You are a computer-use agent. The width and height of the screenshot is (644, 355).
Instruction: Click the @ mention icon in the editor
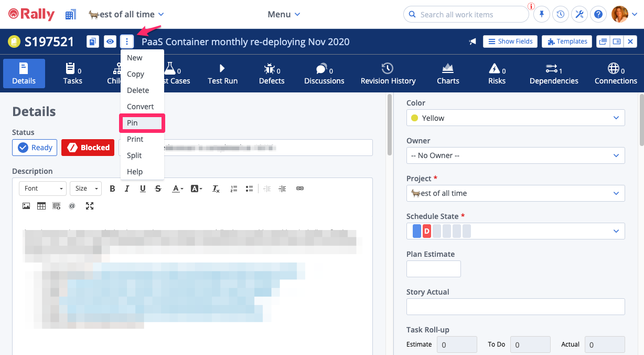[72, 205]
